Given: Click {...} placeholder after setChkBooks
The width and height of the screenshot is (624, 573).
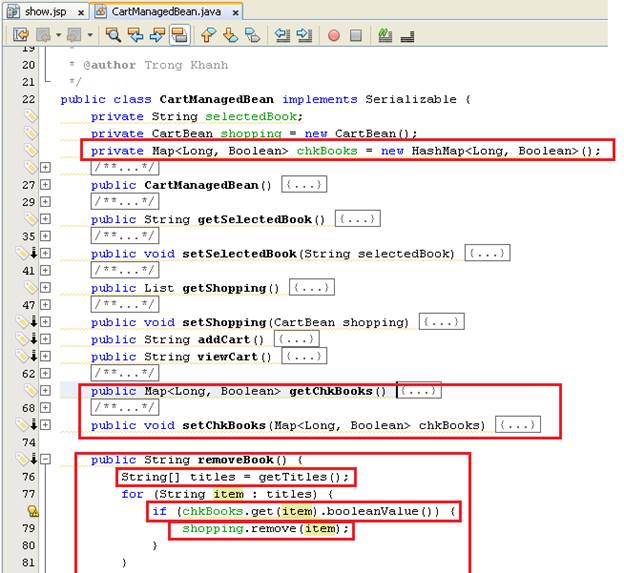Looking at the screenshot, I should [518, 425].
